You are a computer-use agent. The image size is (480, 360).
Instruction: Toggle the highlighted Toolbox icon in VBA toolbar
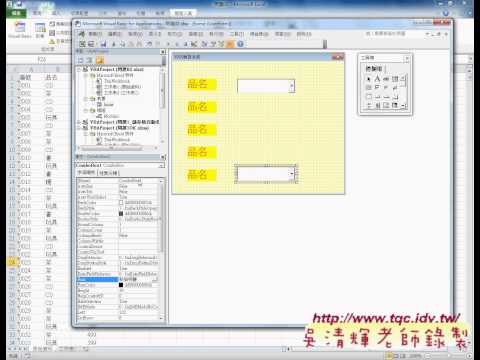tap(230, 44)
